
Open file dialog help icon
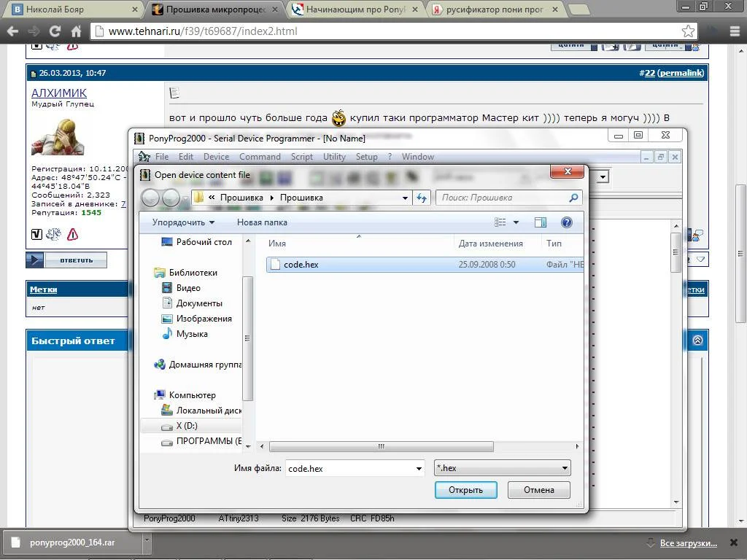(566, 222)
